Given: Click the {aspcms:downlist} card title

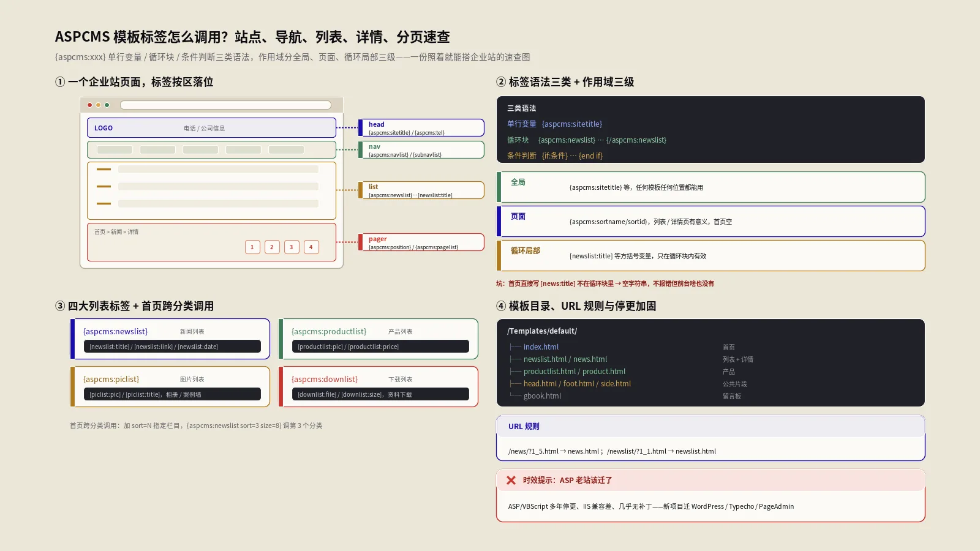Looking at the screenshot, I should click(x=325, y=380).
